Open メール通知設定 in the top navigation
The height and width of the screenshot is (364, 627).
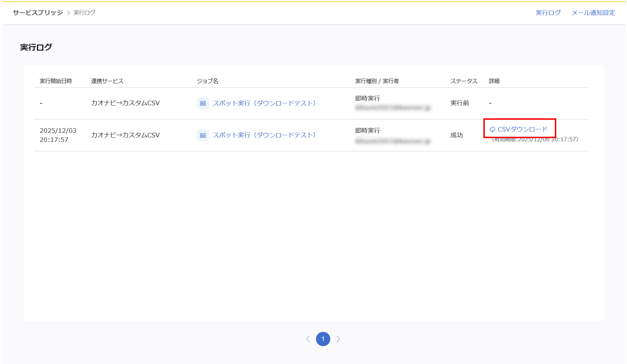coord(593,13)
